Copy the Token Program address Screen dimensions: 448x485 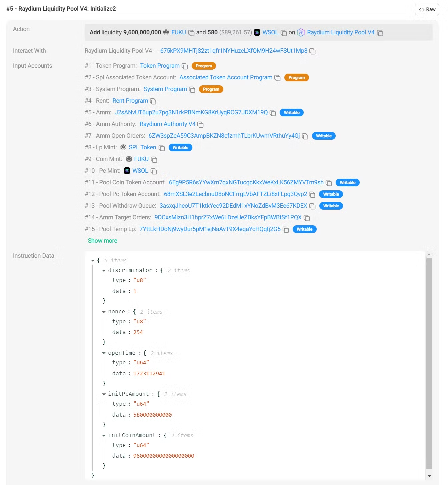point(185,66)
